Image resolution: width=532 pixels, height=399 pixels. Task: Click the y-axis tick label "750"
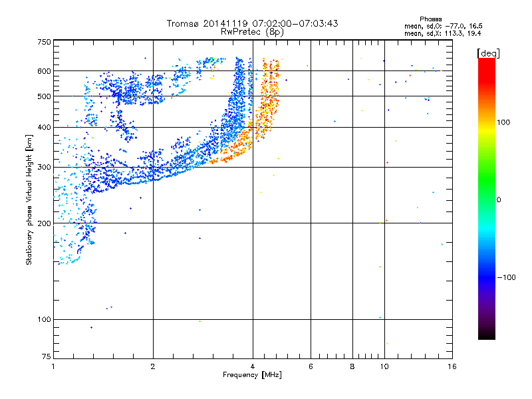(x=44, y=42)
